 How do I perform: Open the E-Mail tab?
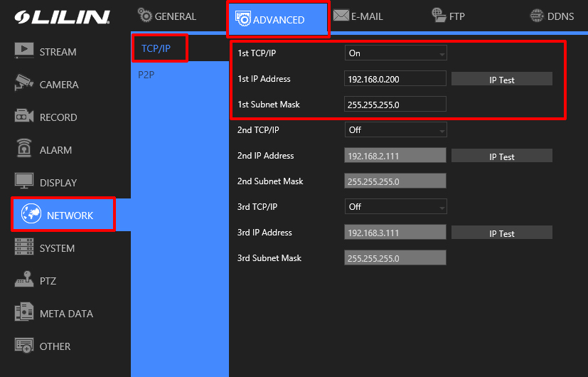359,16
